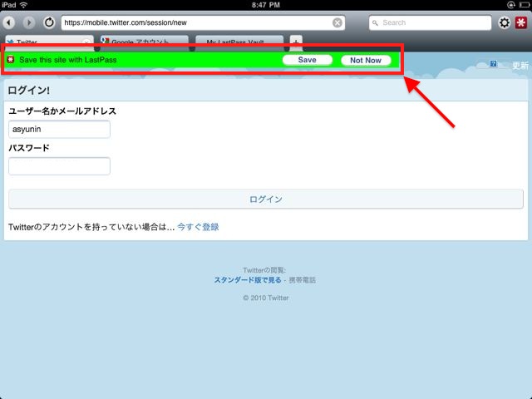Follow the 今すぐ登録 sign-up link
532x399 pixels.
tap(198, 227)
